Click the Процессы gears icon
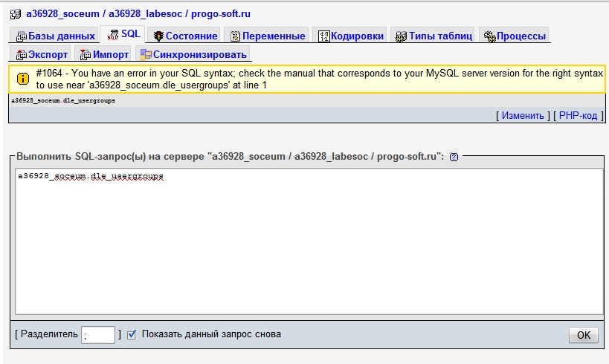Viewport: 609px width, 364px height. pyautogui.click(x=489, y=36)
